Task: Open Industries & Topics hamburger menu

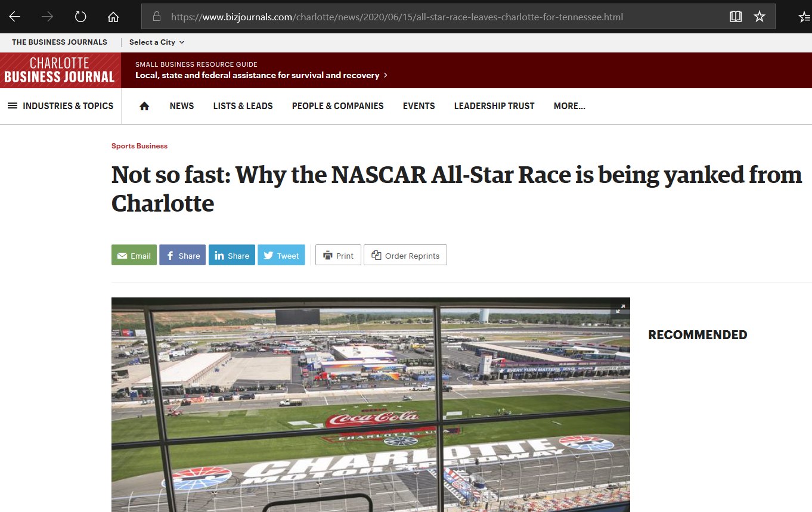Action: [x=60, y=106]
